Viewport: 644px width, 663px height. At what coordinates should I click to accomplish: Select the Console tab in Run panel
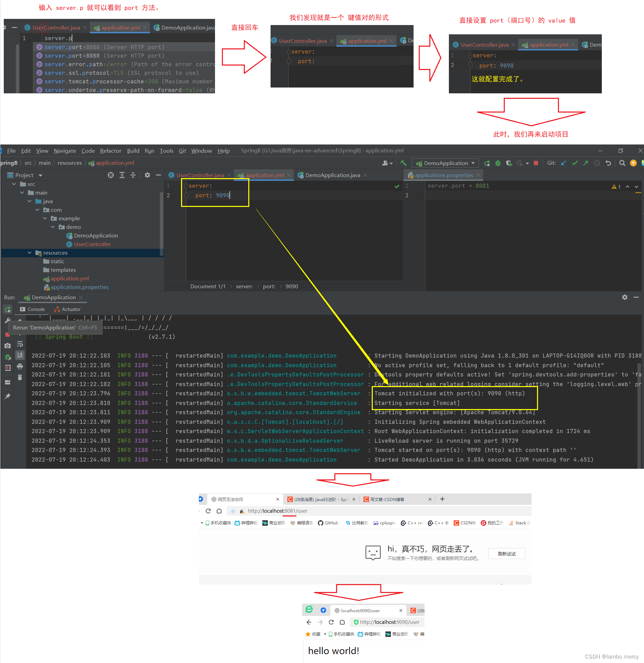click(x=32, y=310)
